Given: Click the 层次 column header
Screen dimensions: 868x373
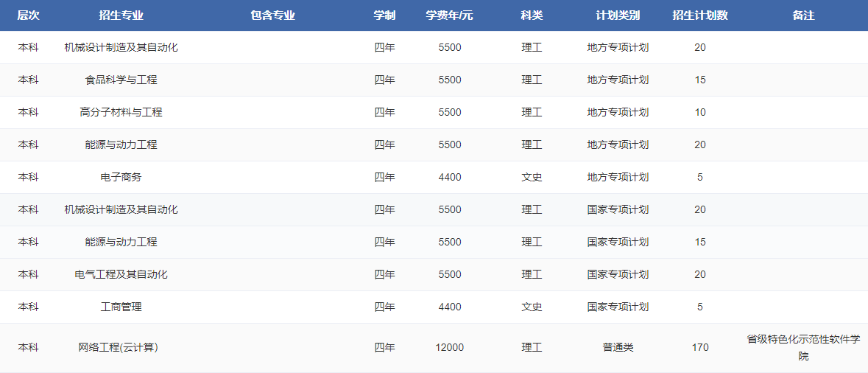Looking at the screenshot, I should [x=28, y=15].
